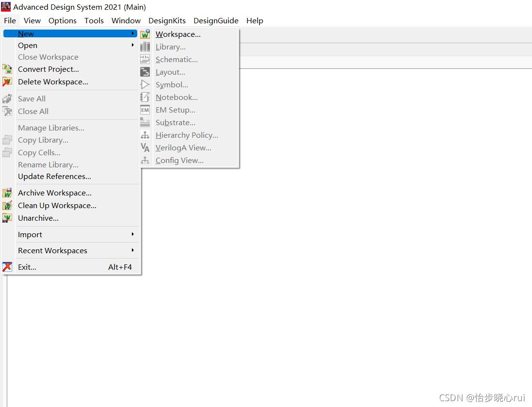Click the ADS application logo in title bar

6,6
